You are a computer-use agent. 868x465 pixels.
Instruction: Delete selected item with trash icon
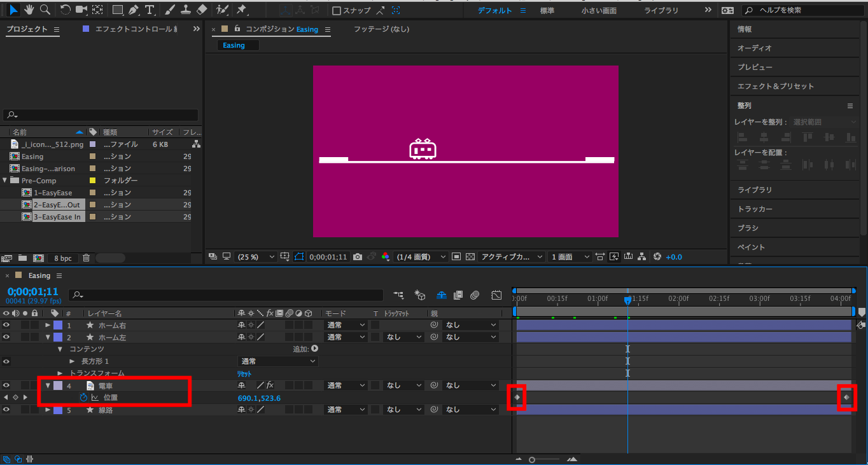pos(87,258)
